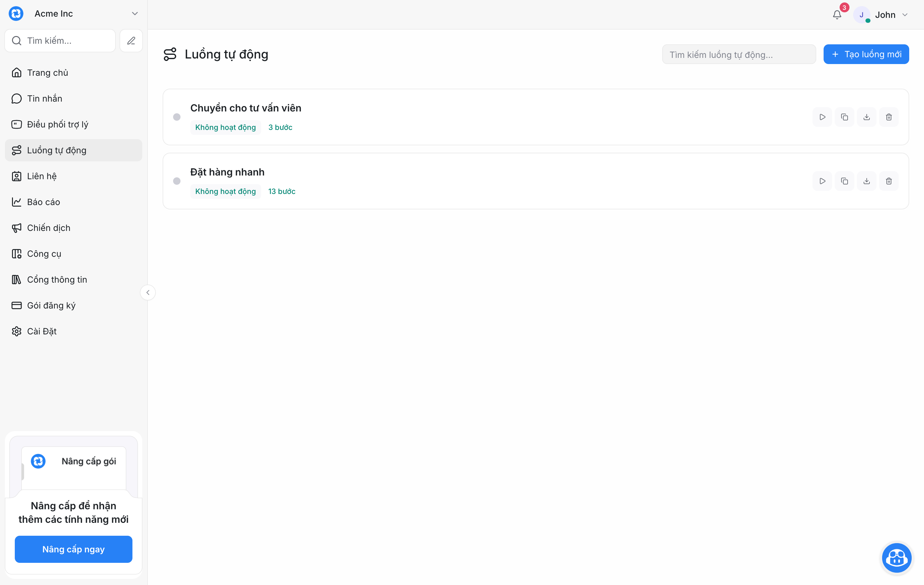The width and height of the screenshot is (924, 585).
Task: Click Không hoạt động badge on Chuyển cho tư vấn viên
Action: tap(226, 127)
